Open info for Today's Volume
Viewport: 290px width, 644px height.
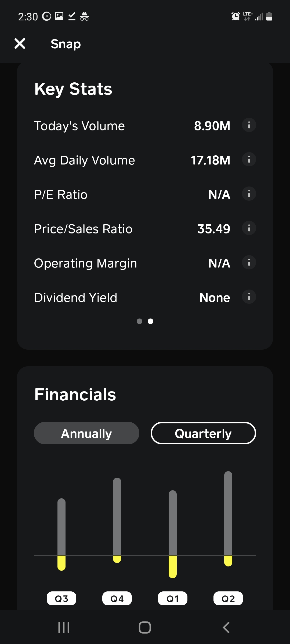coord(249,125)
